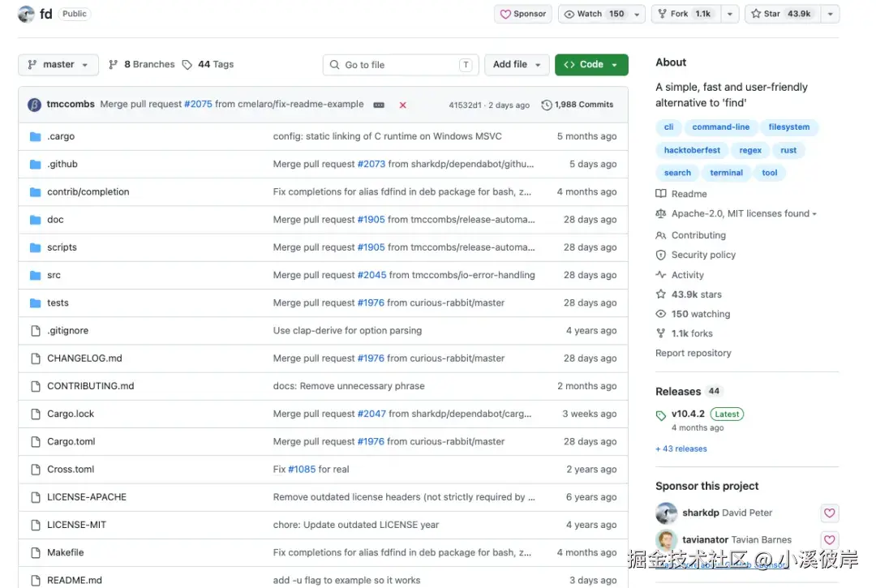The width and height of the screenshot is (876, 588).
Task: Expand the Apache-2.0, MIT licenses dropdown
Action: [x=736, y=214]
